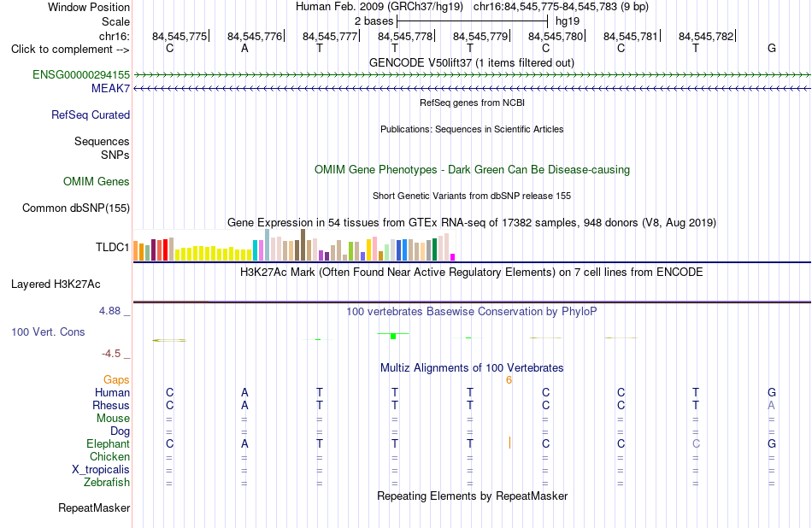
Task: Click the Chicken species label
Action: coord(109,457)
